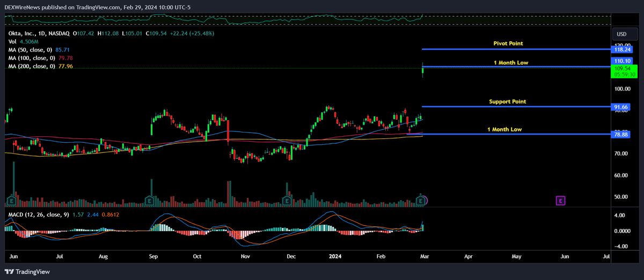644x280 pixels.
Task: Click the 1 Month Low text above 78.88 line
Action: click(x=504, y=129)
